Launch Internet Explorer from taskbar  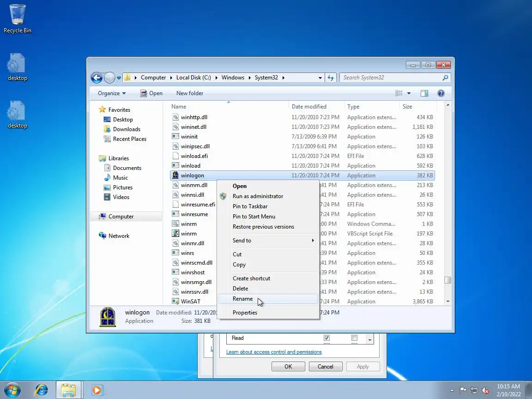coord(42,390)
